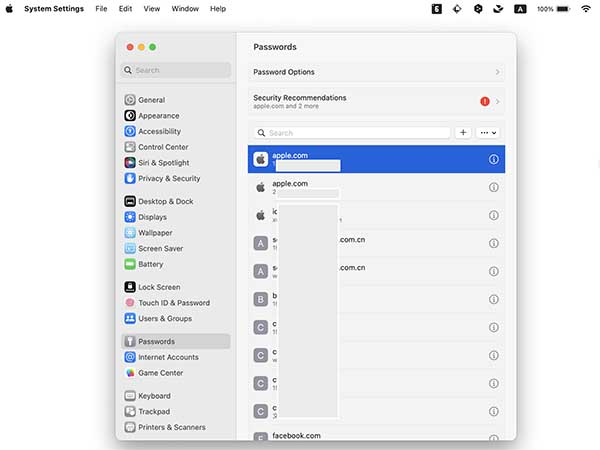
Task: Expand Password Options chevron
Action: (x=497, y=72)
